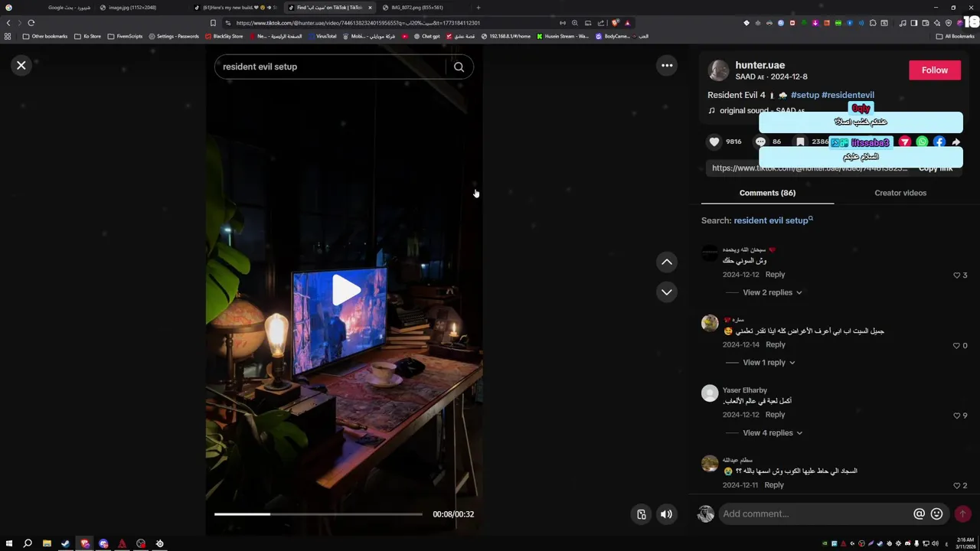Open the three-dot more options menu
This screenshot has width=980, height=551.
click(667, 66)
